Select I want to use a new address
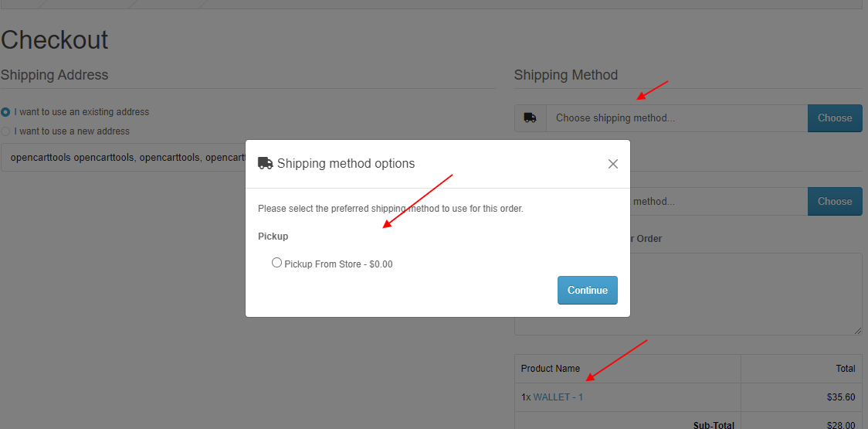This screenshot has width=868, height=429. click(x=5, y=131)
